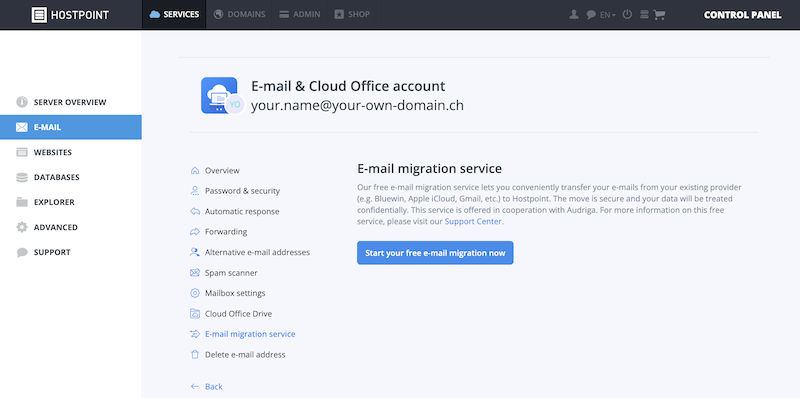The height and width of the screenshot is (398, 800).
Task: Open Server Overview in sidebar
Action: point(70,102)
